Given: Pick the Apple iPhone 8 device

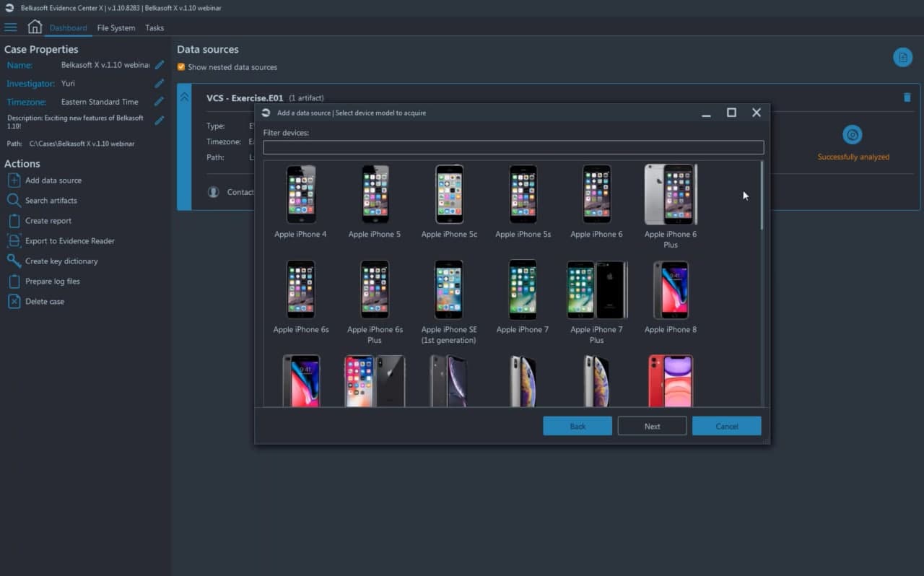Looking at the screenshot, I should pyautogui.click(x=671, y=297).
